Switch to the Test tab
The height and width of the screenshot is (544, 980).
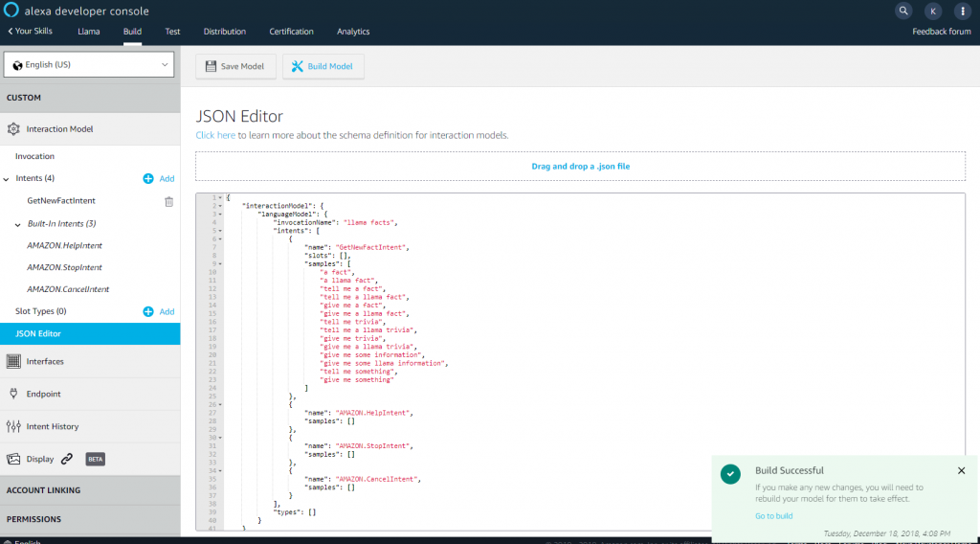pyautogui.click(x=172, y=32)
